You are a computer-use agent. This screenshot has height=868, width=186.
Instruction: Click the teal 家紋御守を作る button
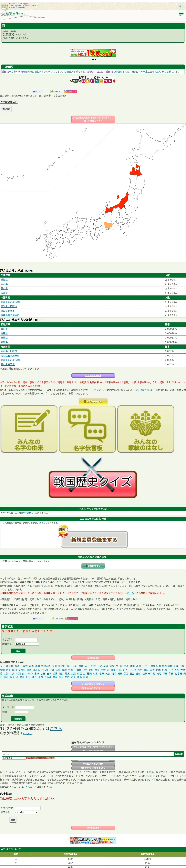coord(93,566)
